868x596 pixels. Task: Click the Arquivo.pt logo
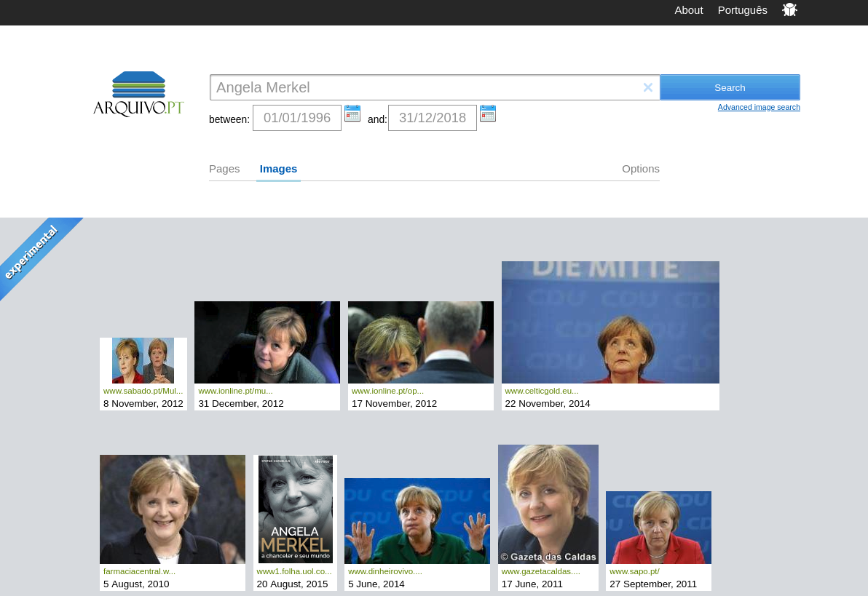pyautogui.click(x=138, y=94)
